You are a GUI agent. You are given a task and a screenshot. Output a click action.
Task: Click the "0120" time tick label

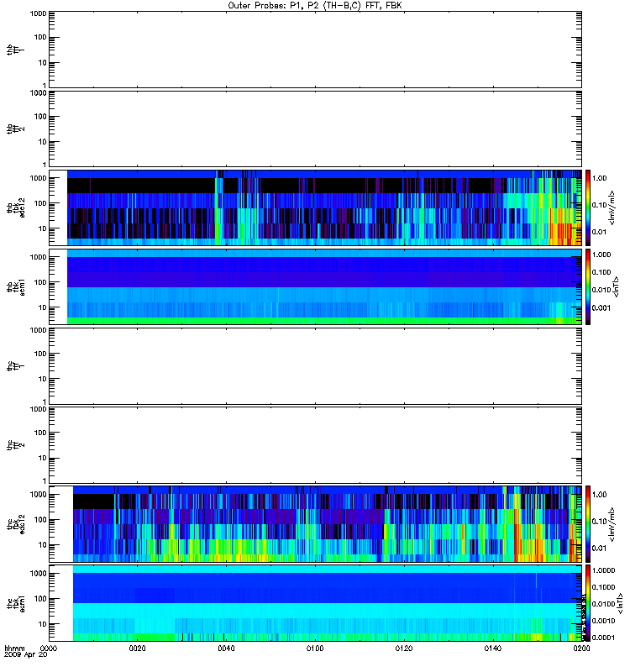point(404,648)
